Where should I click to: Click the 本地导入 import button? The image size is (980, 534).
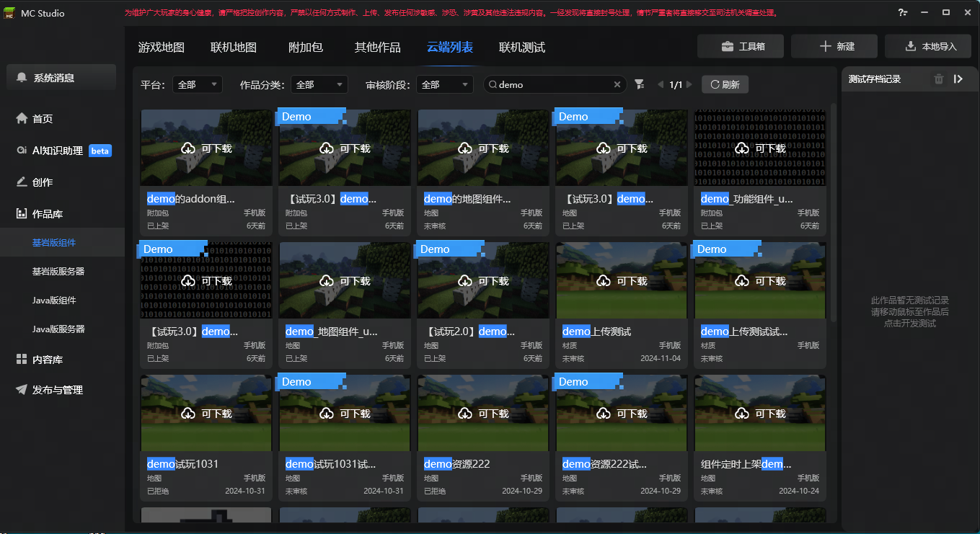[928, 46]
